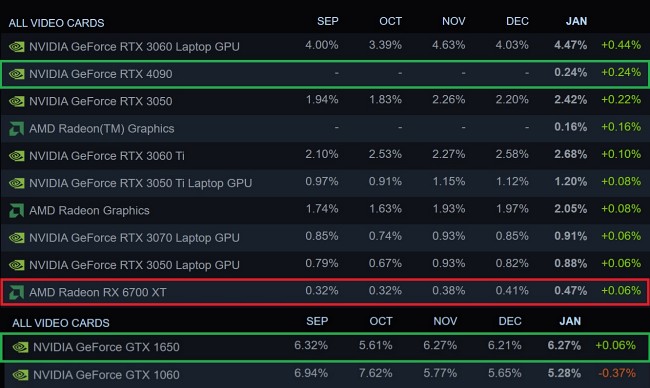Select the OCT column header in top table
Viewport: 650px width, 388px height.
pyautogui.click(x=390, y=21)
